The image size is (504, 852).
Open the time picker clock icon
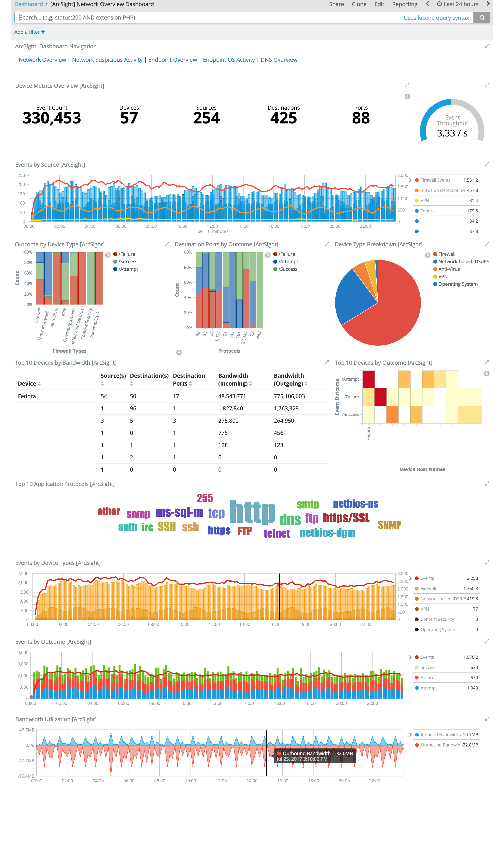point(440,4)
